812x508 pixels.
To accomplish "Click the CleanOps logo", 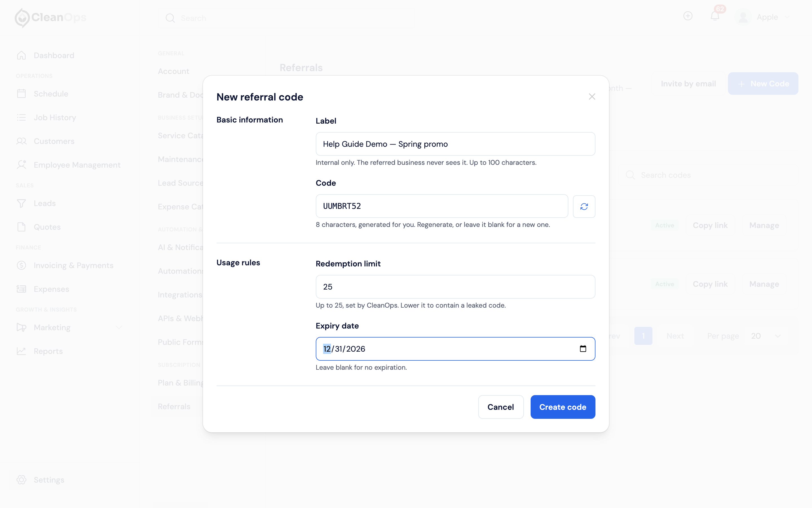I will click(50, 17).
